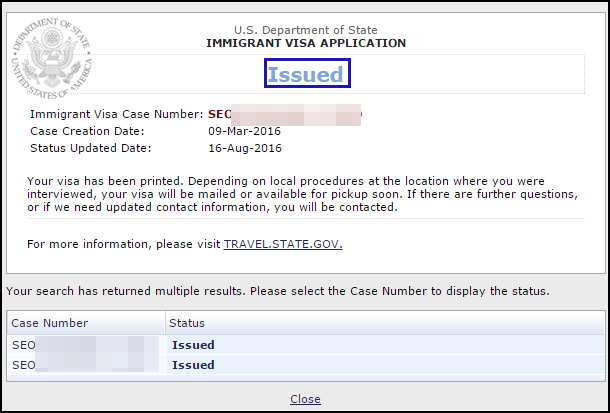Click the Status column header
The width and height of the screenshot is (610, 413).
point(187,323)
